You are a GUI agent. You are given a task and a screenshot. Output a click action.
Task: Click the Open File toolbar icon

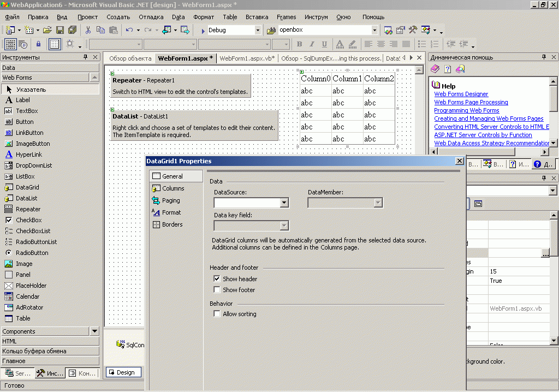pos(47,30)
